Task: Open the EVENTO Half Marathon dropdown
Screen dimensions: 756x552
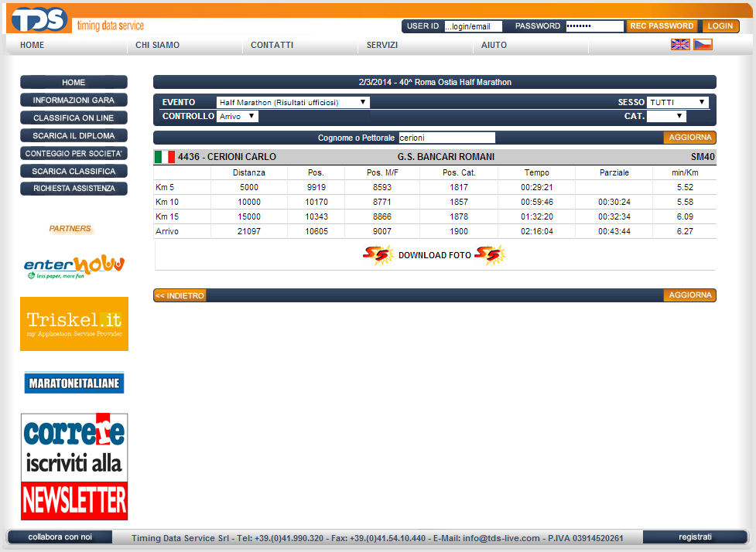Action: click(292, 102)
